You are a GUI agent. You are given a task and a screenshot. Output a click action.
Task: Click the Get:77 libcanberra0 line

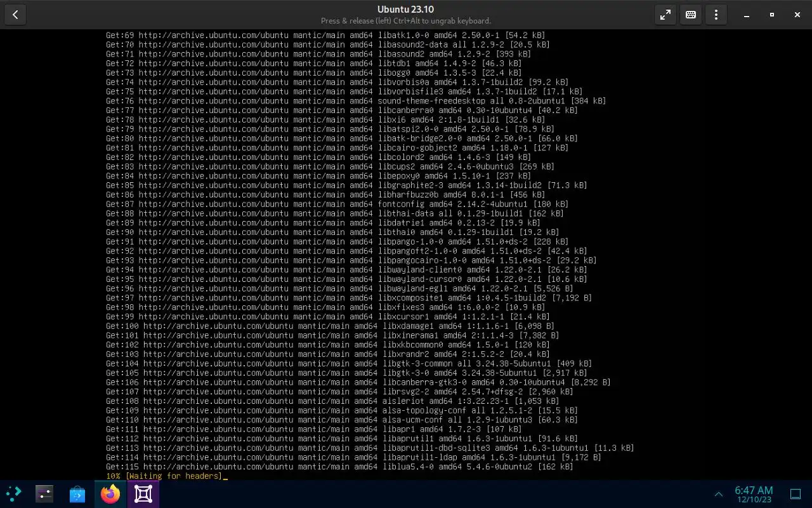[342, 110]
